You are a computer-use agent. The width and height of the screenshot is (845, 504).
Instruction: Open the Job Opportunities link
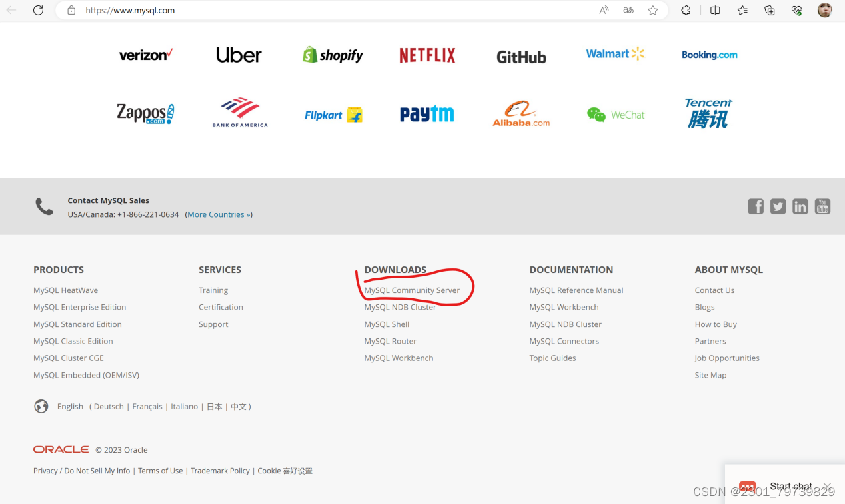point(727,358)
